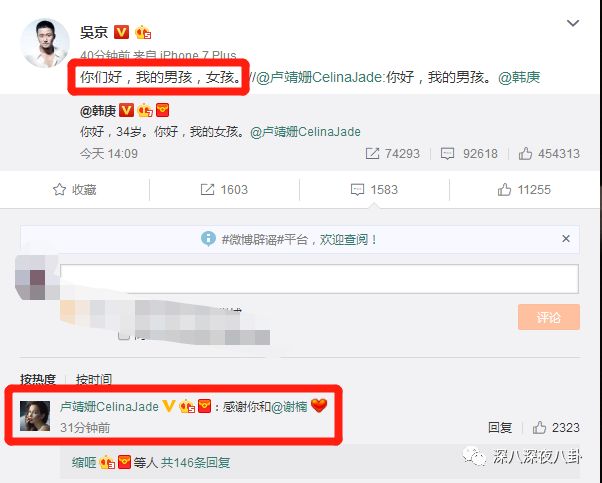Open the @韩庚 mention at the end of the post
This screenshot has height=483, width=602.
[x=519, y=78]
